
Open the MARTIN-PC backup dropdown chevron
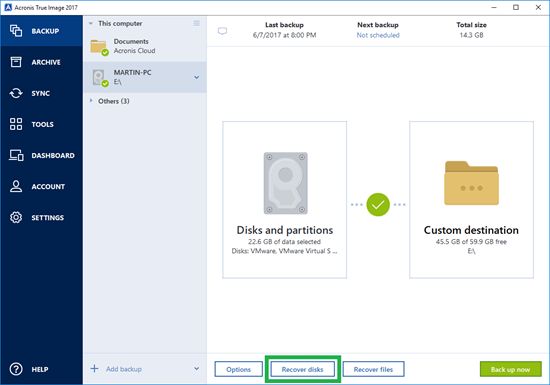click(197, 77)
